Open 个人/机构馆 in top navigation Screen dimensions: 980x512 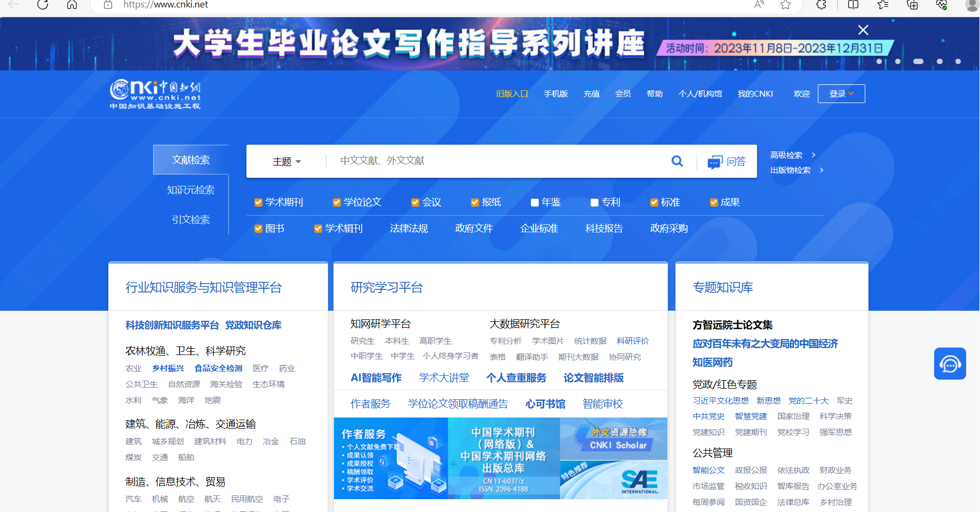click(700, 94)
